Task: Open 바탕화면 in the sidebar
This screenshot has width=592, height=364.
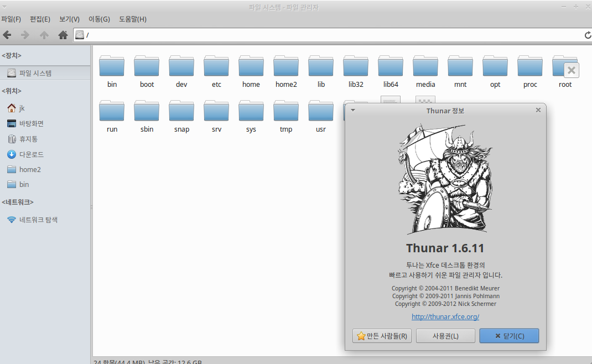Action: [x=45, y=123]
